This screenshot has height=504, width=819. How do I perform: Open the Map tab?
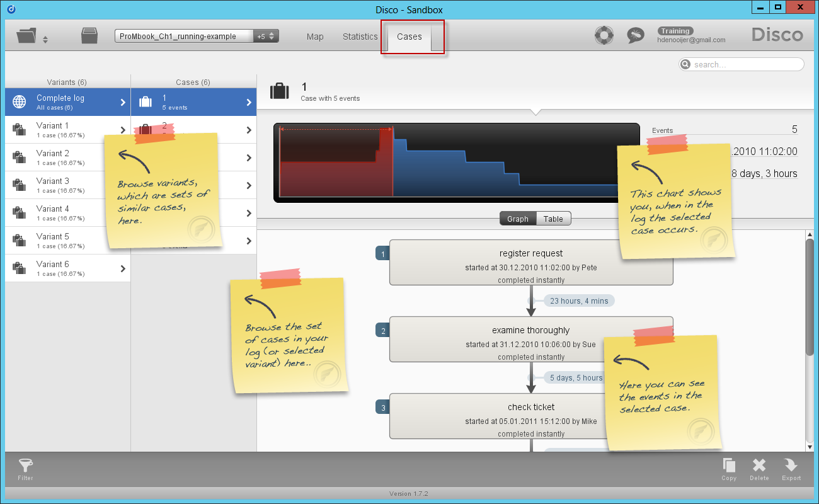click(315, 37)
